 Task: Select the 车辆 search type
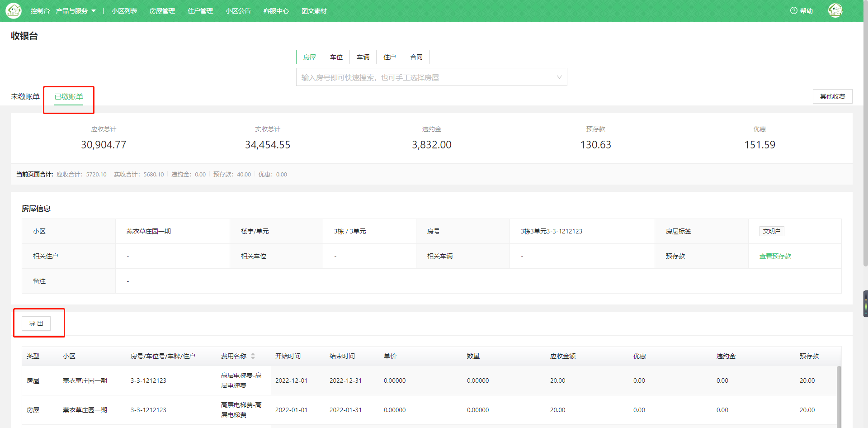[x=363, y=57]
